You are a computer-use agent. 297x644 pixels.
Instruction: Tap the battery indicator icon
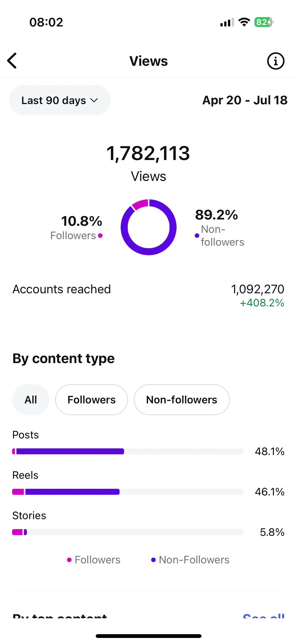pyautogui.click(x=264, y=22)
